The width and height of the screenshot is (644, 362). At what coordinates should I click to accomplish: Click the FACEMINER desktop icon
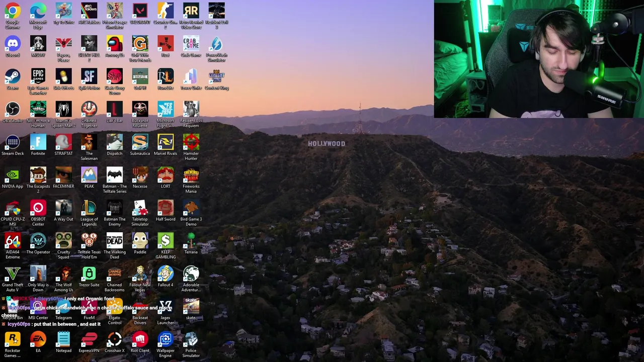click(x=63, y=175)
